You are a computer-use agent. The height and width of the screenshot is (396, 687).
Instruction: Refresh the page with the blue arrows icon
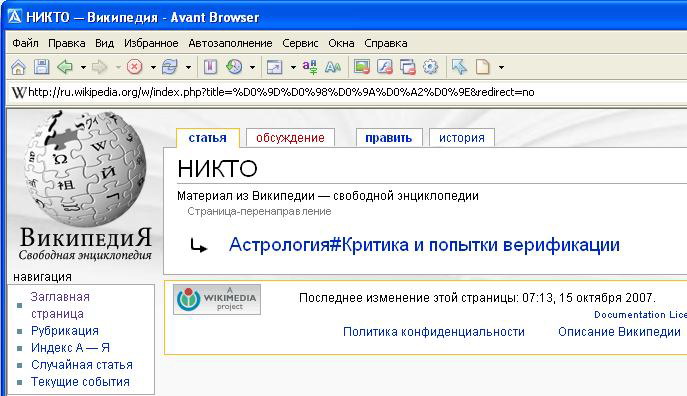pos(170,67)
